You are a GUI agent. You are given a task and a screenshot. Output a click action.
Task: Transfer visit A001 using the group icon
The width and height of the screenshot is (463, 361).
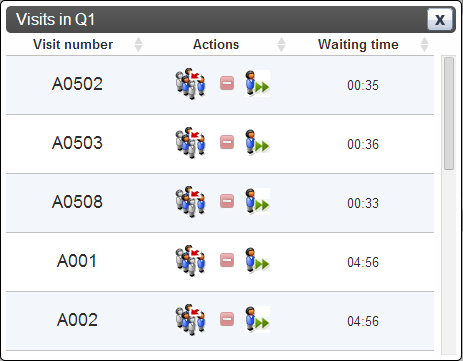(x=190, y=261)
